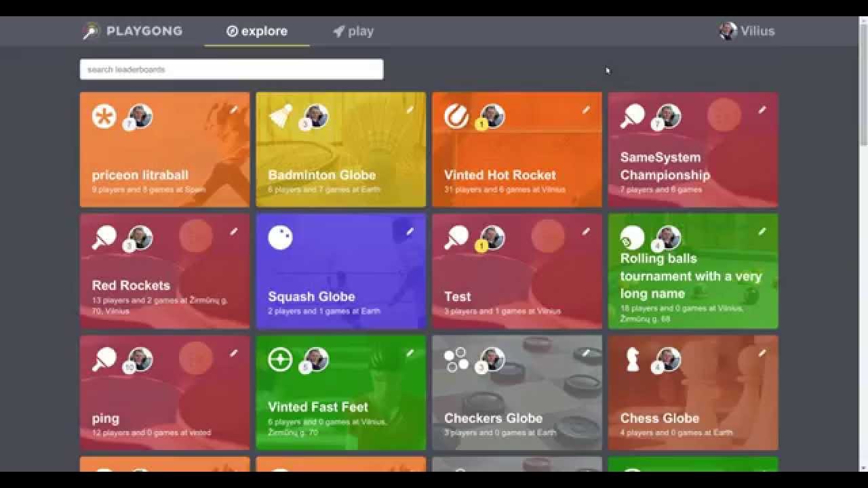The image size is (868, 488).
Task: Click '12 players and 0 games at Vinted'
Action: coord(152,432)
